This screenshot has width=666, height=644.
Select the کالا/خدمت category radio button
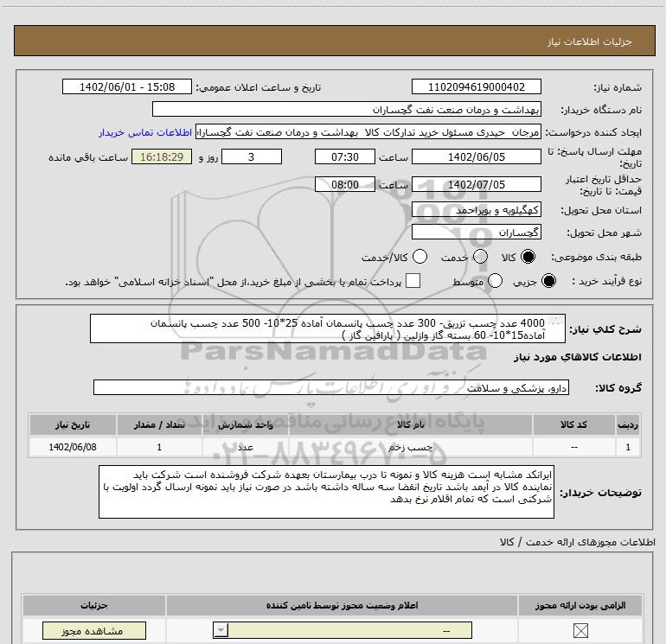tap(419, 257)
